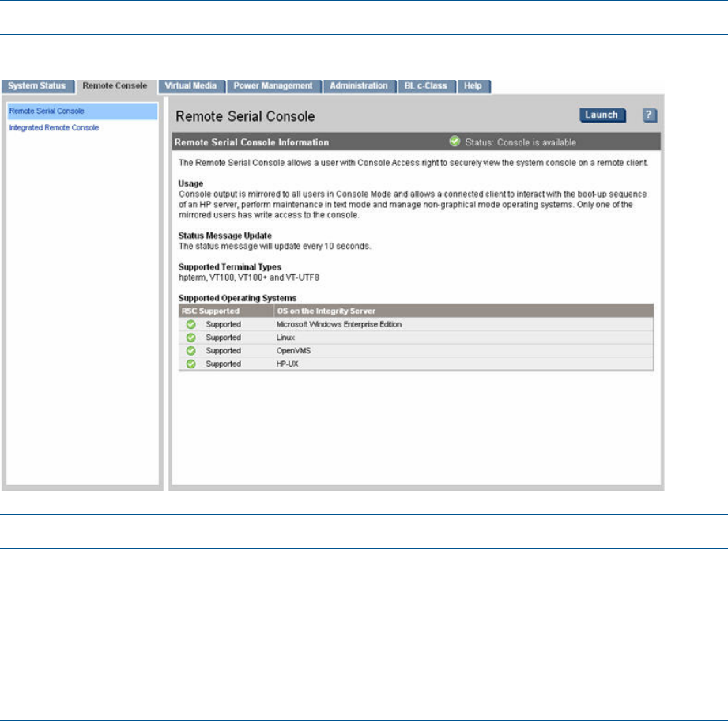The height and width of the screenshot is (721, 728).
Task: Click OS on the Integrity Server header
Action: 324,311
